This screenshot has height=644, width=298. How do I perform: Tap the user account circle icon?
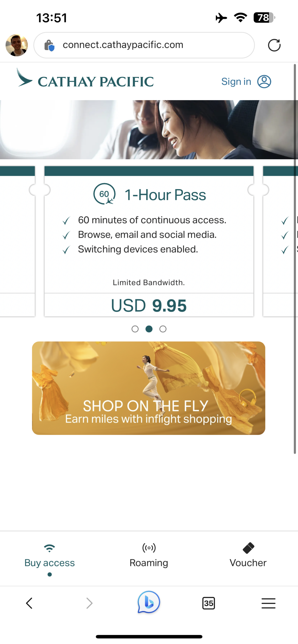pyautogui.click(x=264, y=82)
